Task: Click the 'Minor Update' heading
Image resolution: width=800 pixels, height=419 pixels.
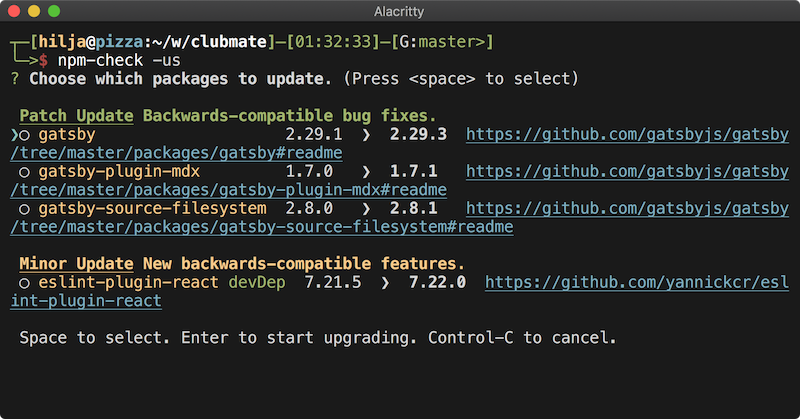Action: [x=77, y=264]
